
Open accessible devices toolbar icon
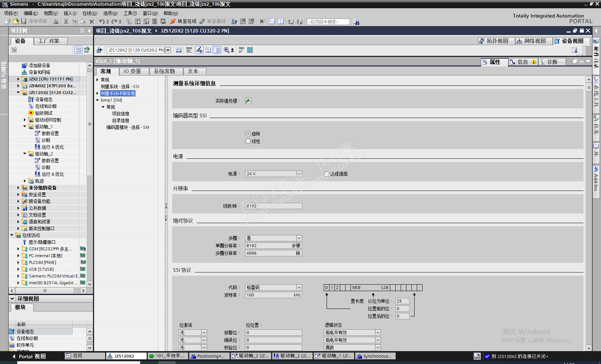click(x=234, y=21)
